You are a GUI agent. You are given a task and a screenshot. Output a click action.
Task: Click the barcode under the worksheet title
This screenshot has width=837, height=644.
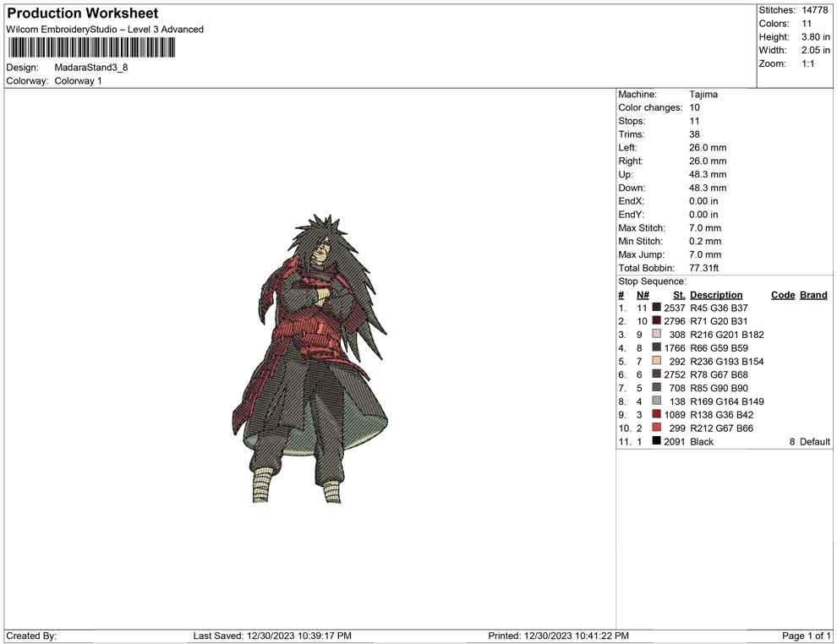point(92,47)
